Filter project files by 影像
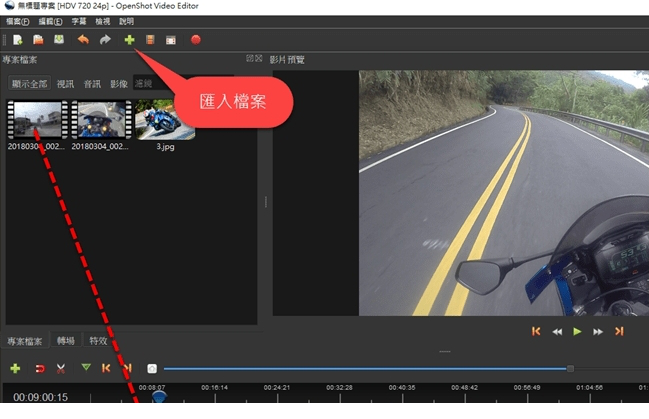Screen dimensions: 649x419 (119, 84)
